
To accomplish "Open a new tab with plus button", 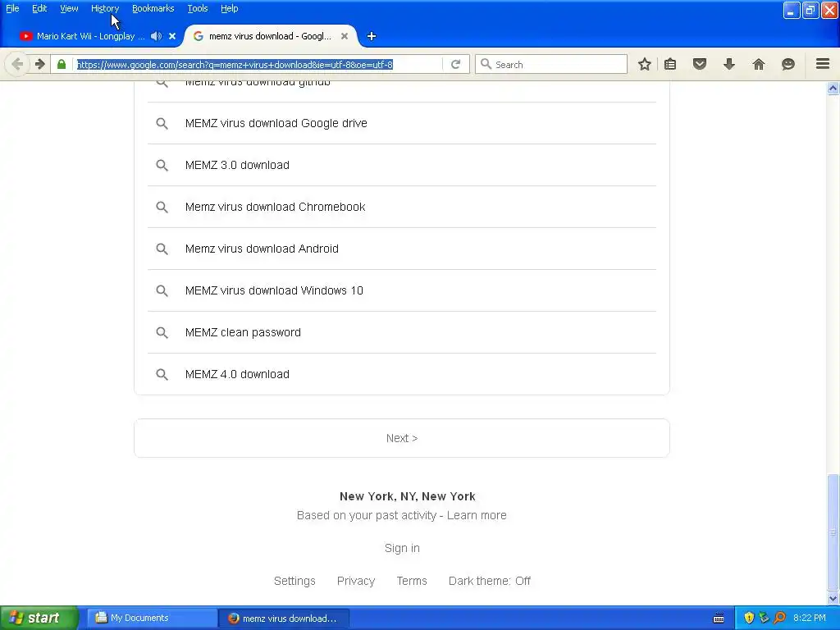I will pyautogui.click(x=372, y=36).
